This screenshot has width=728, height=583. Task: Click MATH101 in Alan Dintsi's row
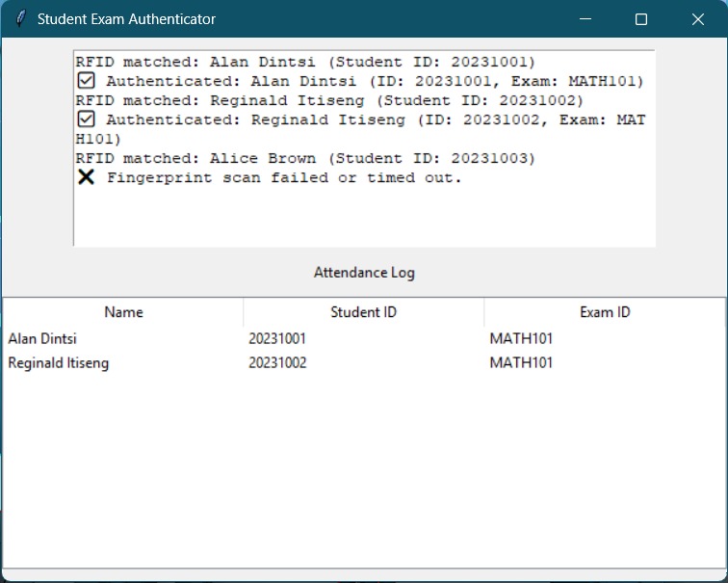click(521, 338)
